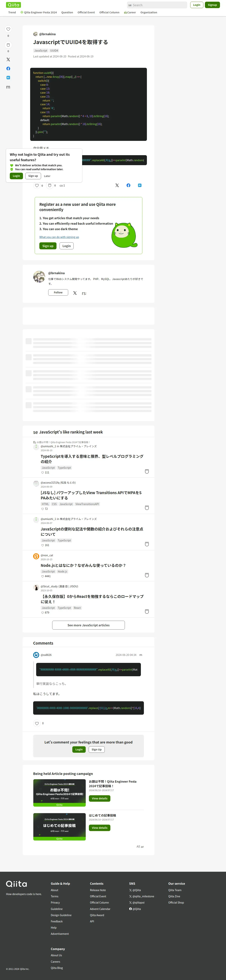This screenshot has width=226, height=980.
Task: Stock the 永久保存版 React roadmap article
Action: (147, 611)
